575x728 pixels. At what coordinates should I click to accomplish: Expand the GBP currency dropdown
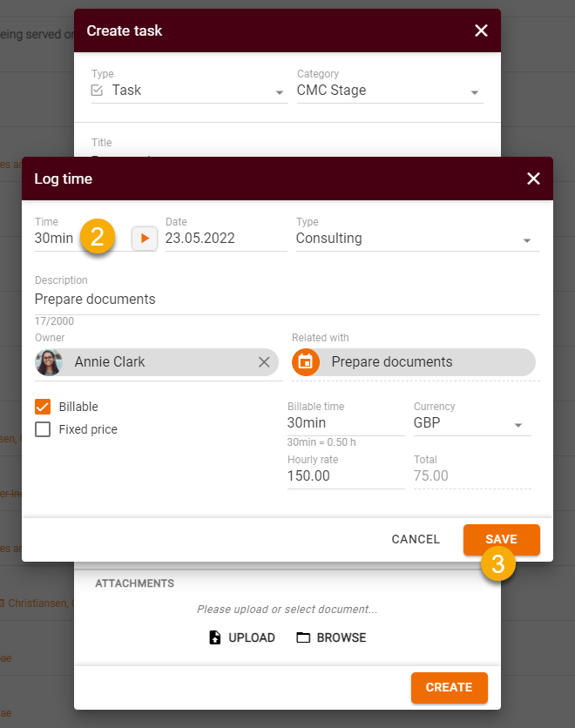click(x=518, y=425)
